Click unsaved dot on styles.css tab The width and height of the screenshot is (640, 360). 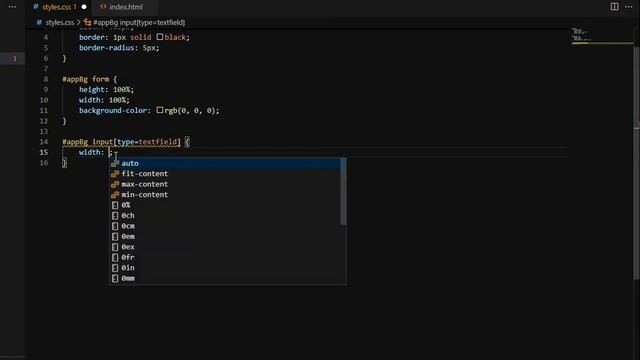pyautogui.click(x=84, y=7)
